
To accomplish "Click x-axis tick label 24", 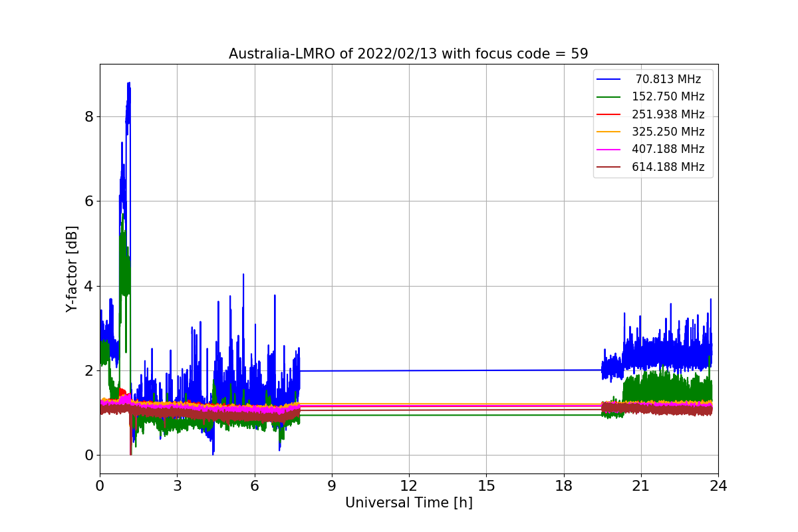I will click(x=718, y=486).
